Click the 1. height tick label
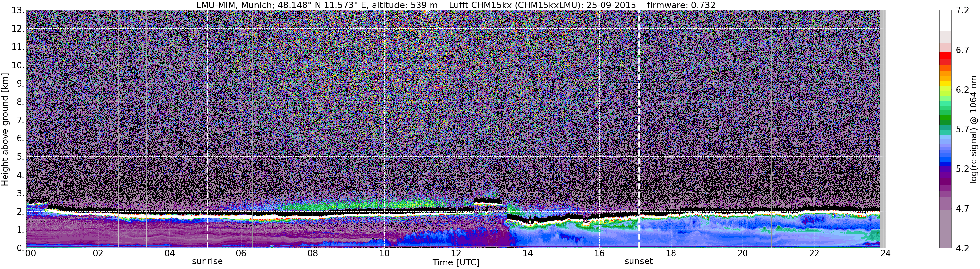 (20, 230)
